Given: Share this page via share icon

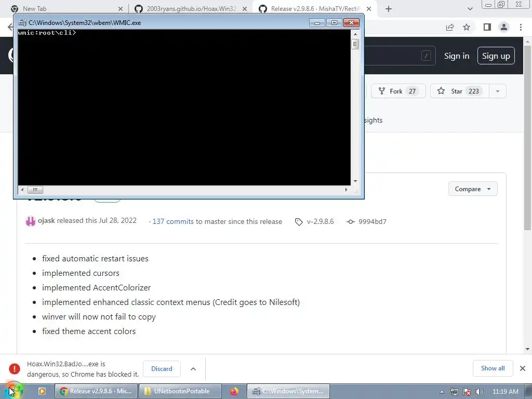Looking at the screenshot, I should [450, 27].
